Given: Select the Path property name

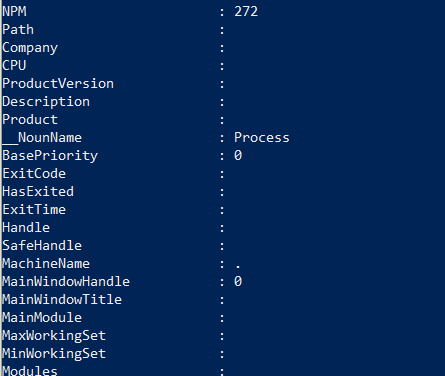Looking at the screenshot, I should pyautogui.click(x=18, y=30).
